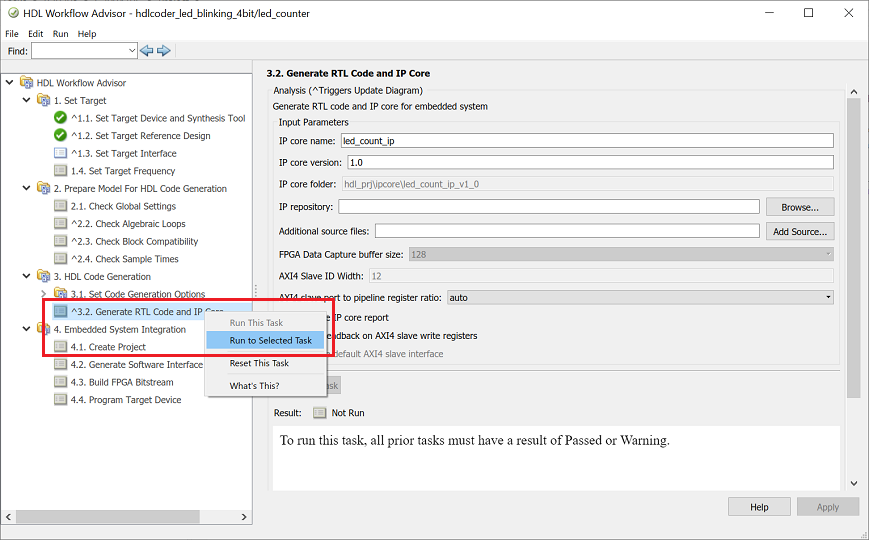Click the HDL Workflow Advisor root folder icon

26,83
